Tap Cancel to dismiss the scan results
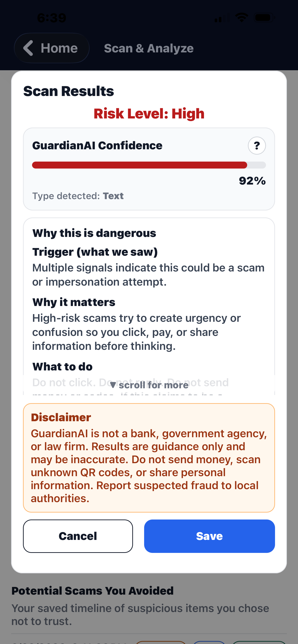The width and height of the screenshot is (298, 644). click(x=78, y=536)
